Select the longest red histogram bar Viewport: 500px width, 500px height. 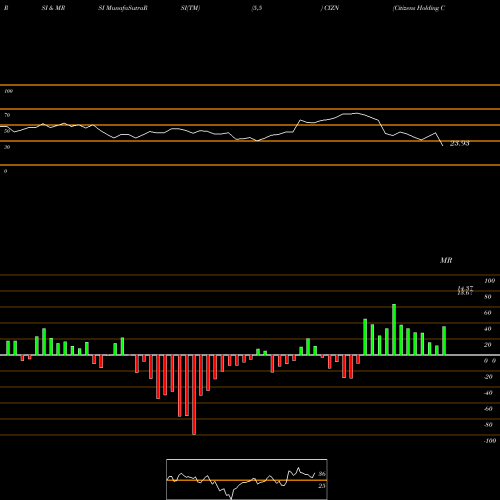194,395
